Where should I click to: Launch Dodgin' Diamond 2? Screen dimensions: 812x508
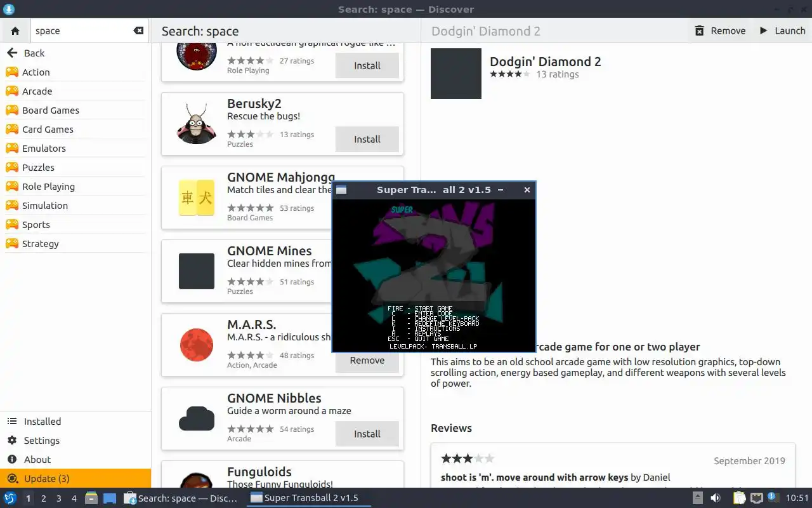782,30
